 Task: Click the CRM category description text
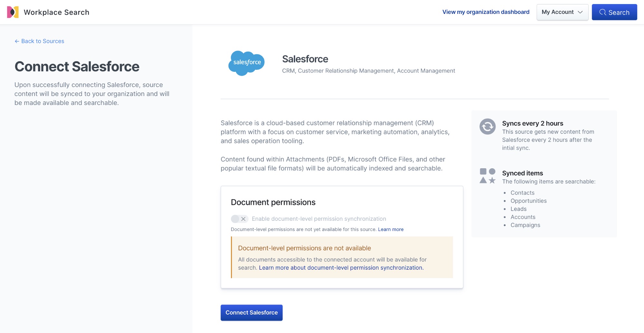pyautogui.click(x=368, y=71)
